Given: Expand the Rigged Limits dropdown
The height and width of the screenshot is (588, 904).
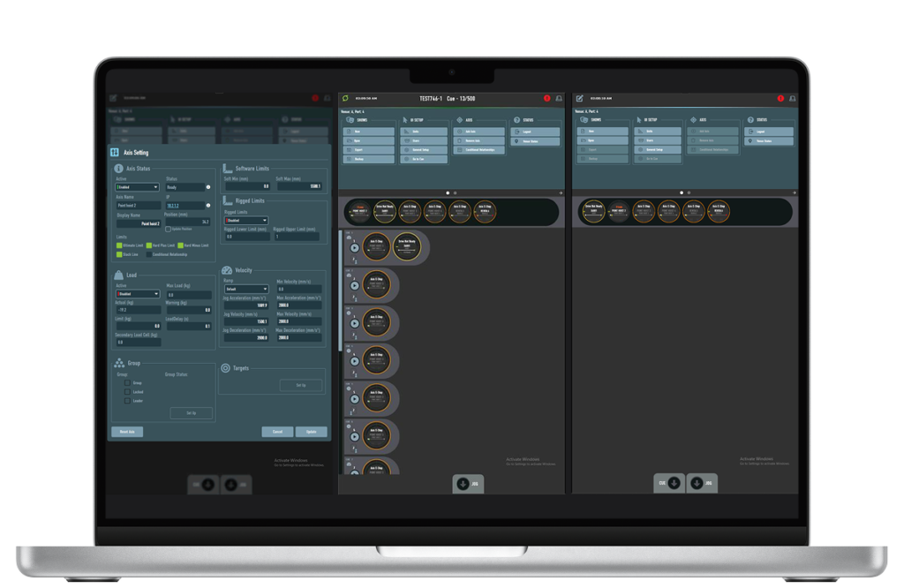Looking at the screenshot, I should click(x=246, y=220).
